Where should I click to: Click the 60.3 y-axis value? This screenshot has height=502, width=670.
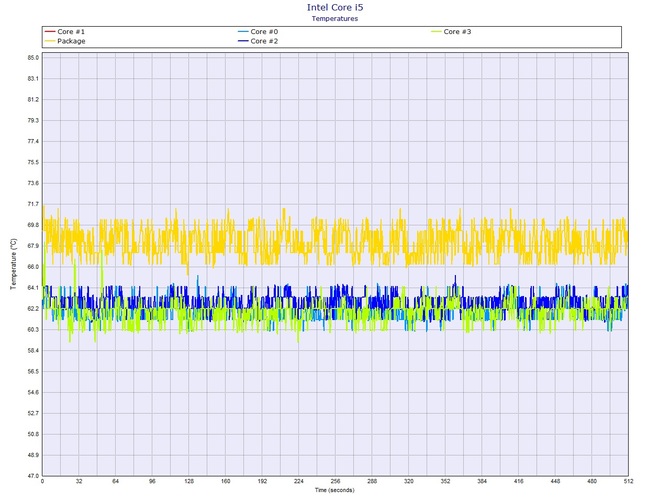pyautogui.click(x=33, y=329)
